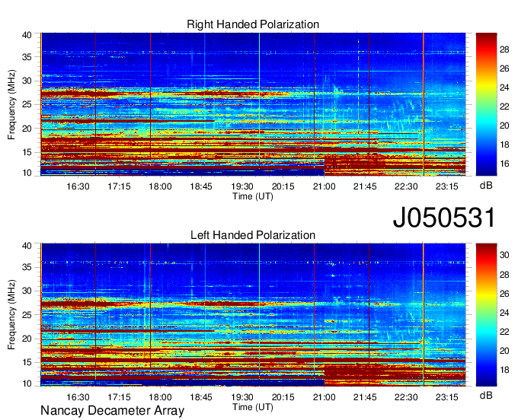The height and width of the screenshot is (420, 518).
Task: Click the 22 dB value on the top colorbar
Action: 504,107
